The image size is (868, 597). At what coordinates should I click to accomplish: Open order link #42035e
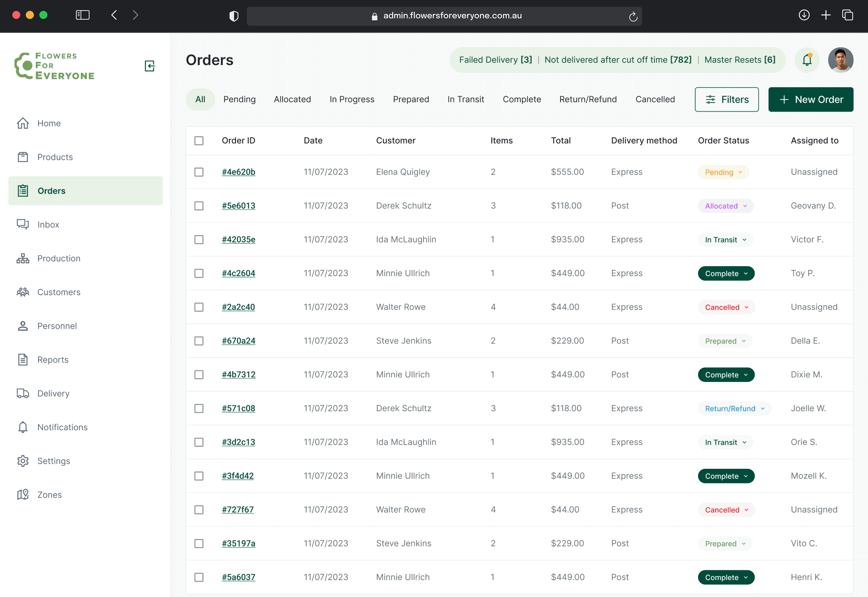pos(238,239)
